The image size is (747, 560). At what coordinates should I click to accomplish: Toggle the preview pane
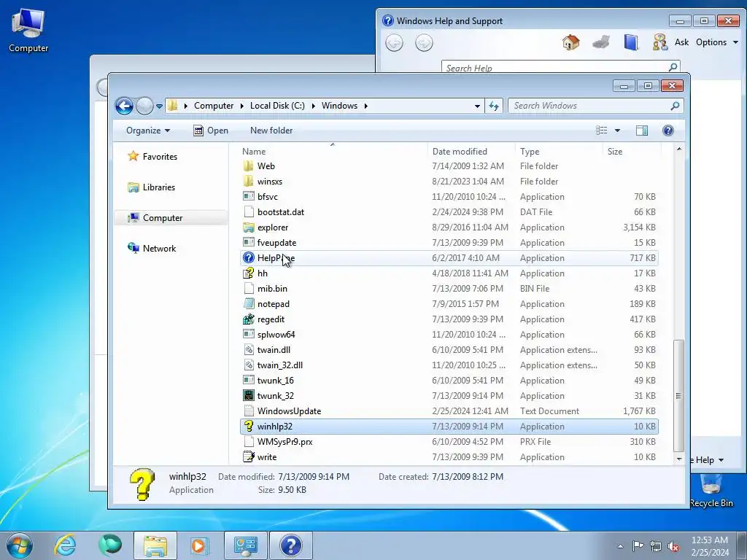pyautogui.click(x=642, y=131)
